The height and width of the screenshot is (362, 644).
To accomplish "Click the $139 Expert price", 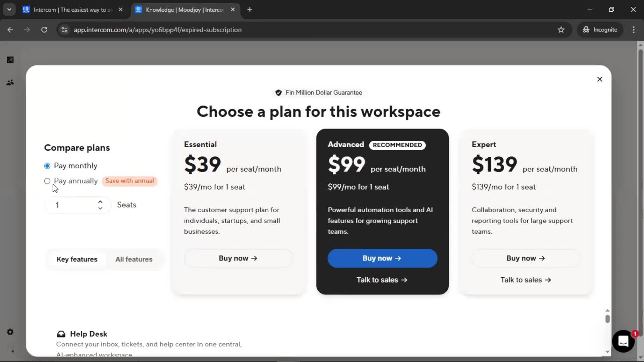I will (x=494, y=164).
